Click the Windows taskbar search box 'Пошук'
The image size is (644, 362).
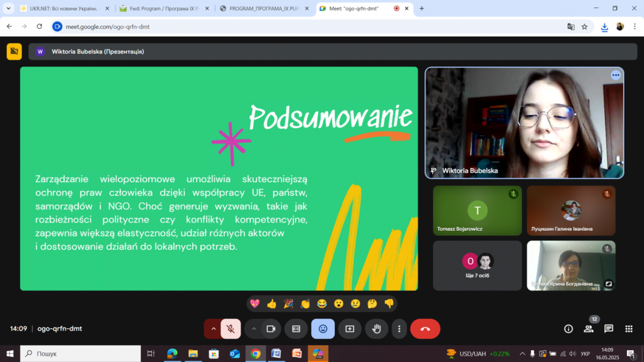(x=80, y=353)
